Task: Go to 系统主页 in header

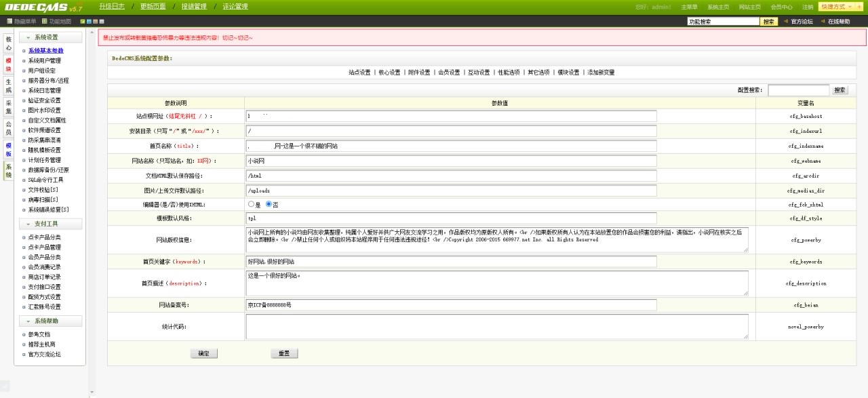Action: coord(718,7)
